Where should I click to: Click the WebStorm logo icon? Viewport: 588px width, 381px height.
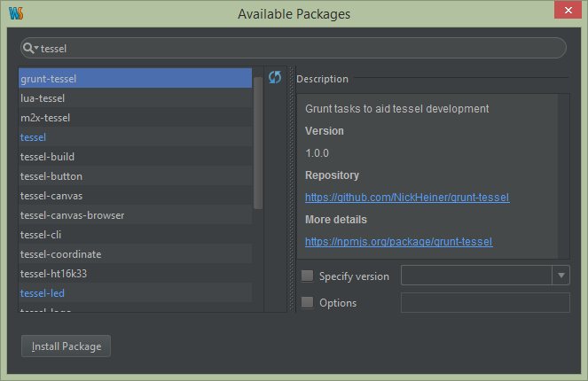[x=14, y=13]
